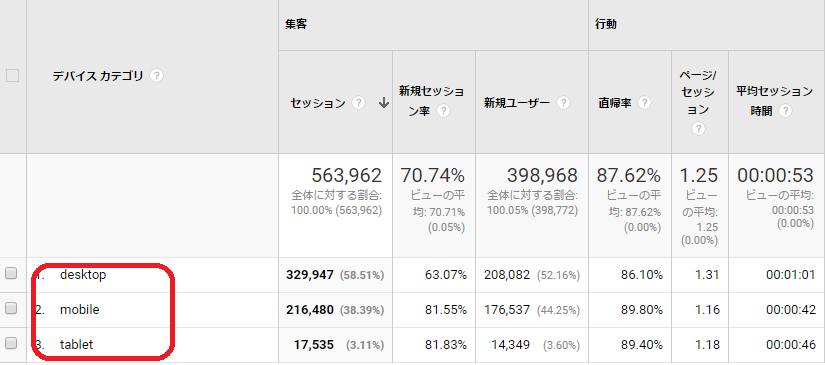The image size is (825, 365).
Task: Open help icon beside セッション header
Action: (358, 103)
